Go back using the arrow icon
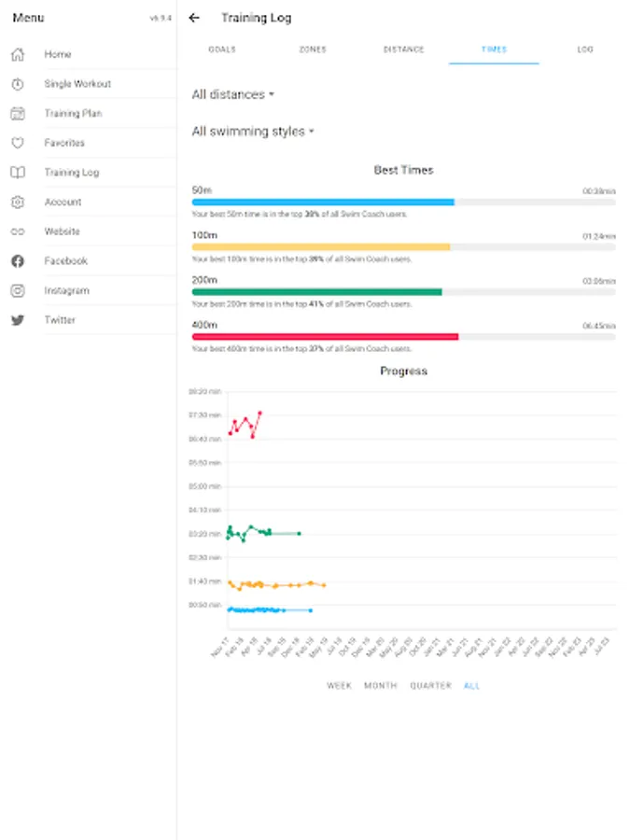The width and height of the screenshot is (630, 840). (x=194, y=18)
